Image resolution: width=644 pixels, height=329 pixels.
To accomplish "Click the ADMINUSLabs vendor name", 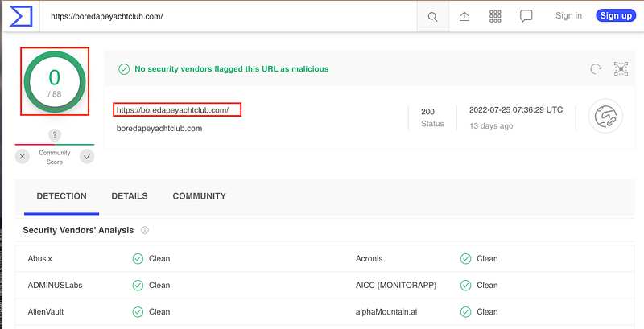I will click(x=55, y=286).
